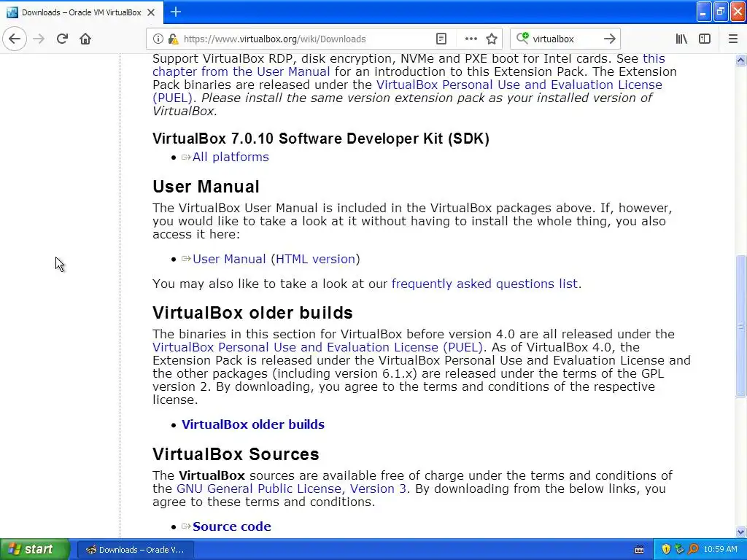
Task: Show site information icon in address bar
Action: coord(158,39)
